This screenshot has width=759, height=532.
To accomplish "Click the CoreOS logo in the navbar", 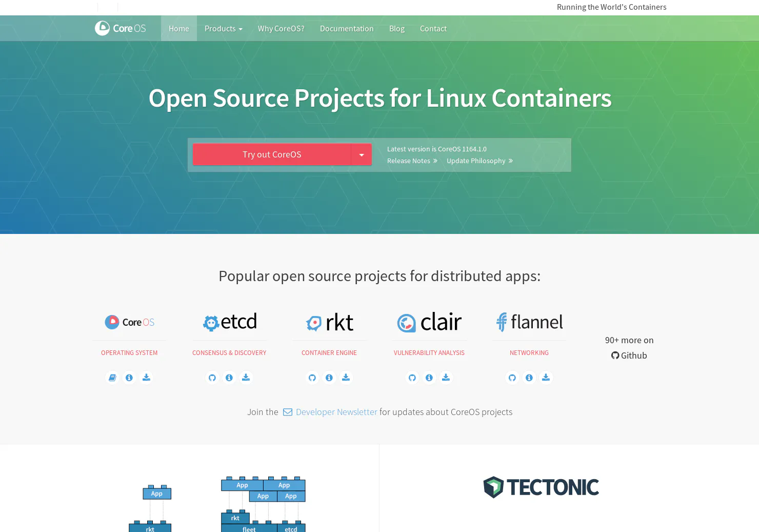I will (120, 28).
